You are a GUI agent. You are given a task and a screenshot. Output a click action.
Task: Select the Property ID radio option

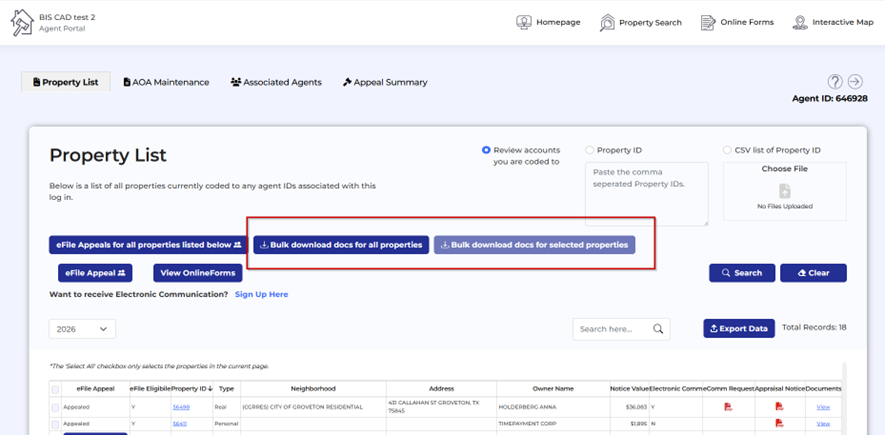(589, 150)
